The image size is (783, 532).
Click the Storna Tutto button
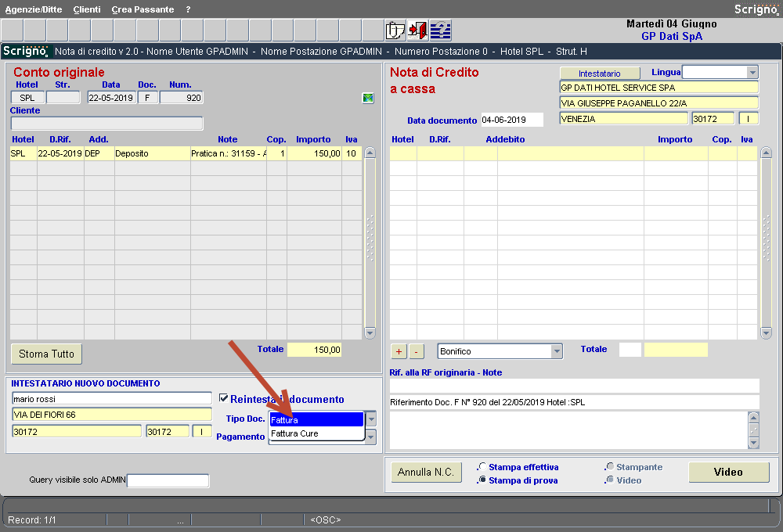[45, 354]
